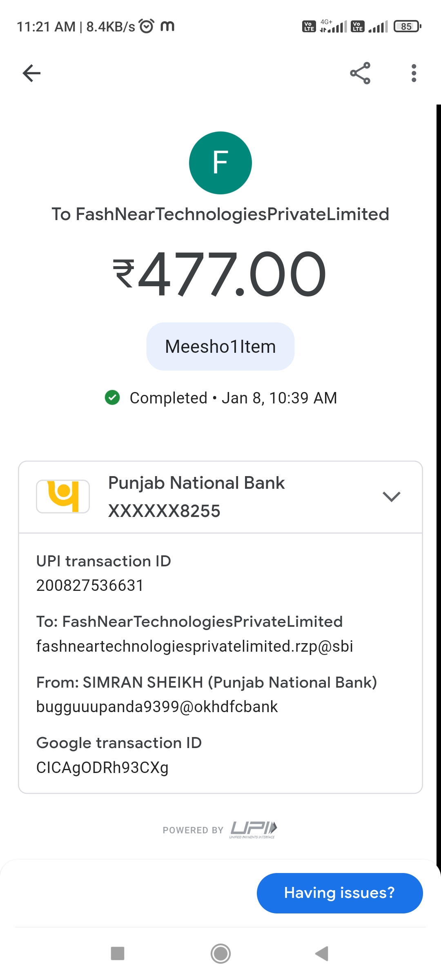Tap the UPI logo at the bottom
This screenshot has height=980, width=441.
click(x=253, y=829)
